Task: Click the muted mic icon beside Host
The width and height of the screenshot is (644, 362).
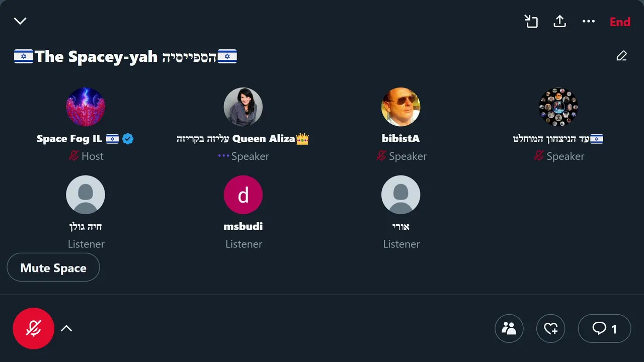Action: pyautogui.click(x=74, y=156)
